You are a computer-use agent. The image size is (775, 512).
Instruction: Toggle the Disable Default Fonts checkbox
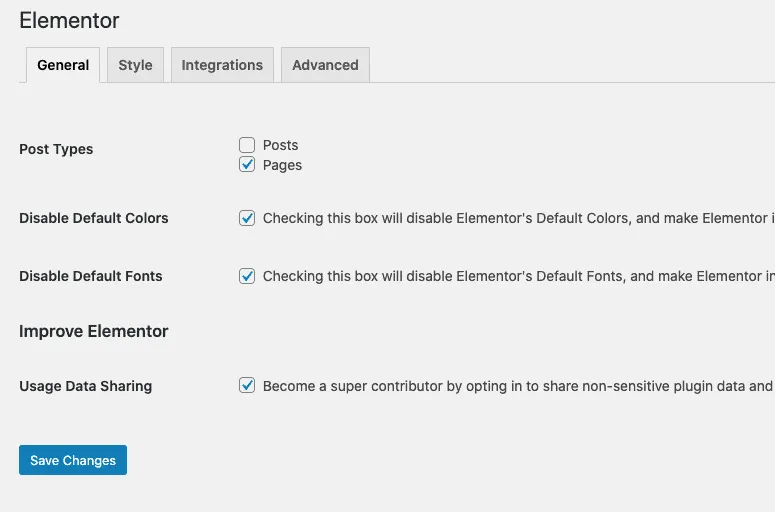tap(247, 276)
